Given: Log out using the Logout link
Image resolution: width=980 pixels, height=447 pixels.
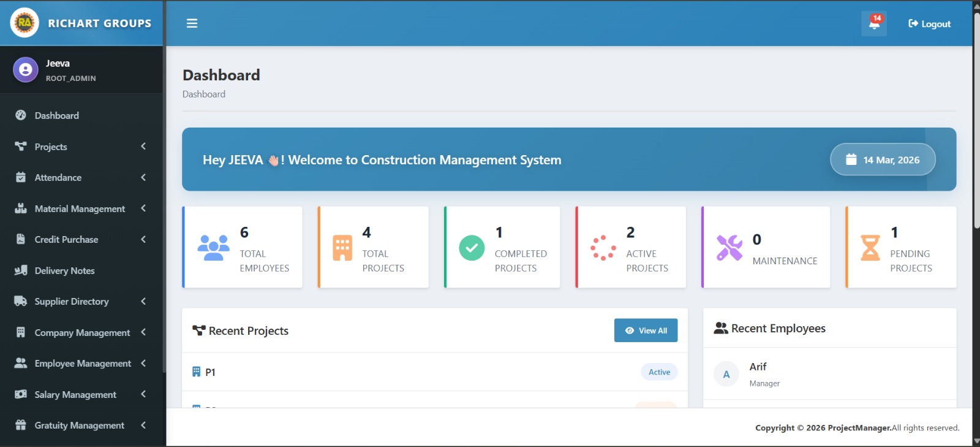Looking at the screenshot, I should coord(929,24).
